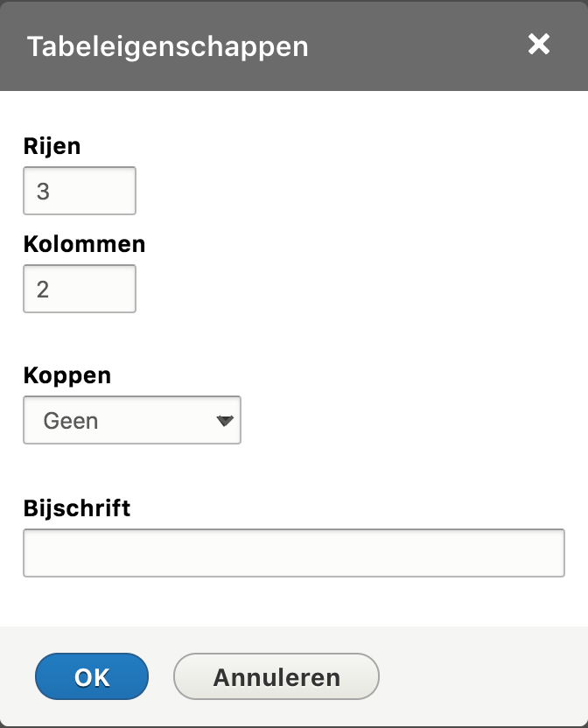Expand the headers dropdown showing Geen
588x728 pixels.
(131, 420)
